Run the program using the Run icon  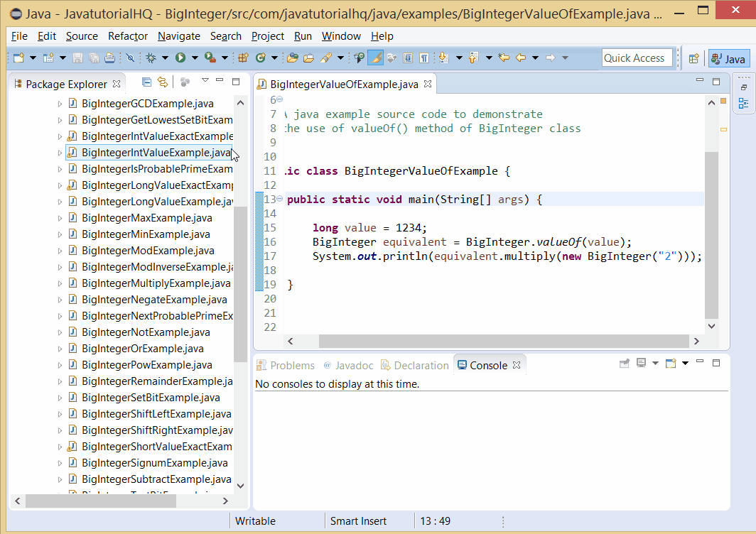180,58
